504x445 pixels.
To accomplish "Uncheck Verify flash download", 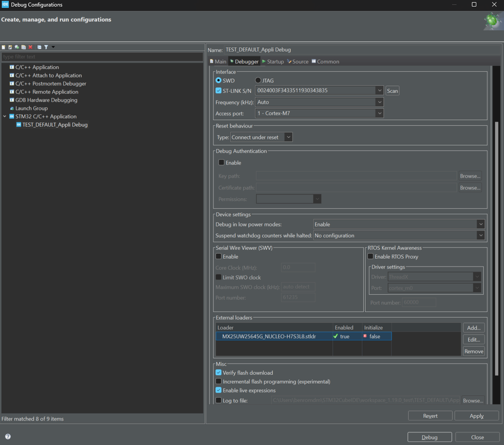I will coord(218,372).
